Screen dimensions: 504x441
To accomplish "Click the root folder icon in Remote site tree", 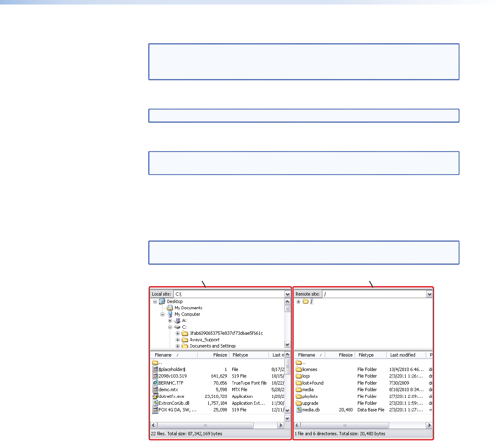I will pos(306,301).
